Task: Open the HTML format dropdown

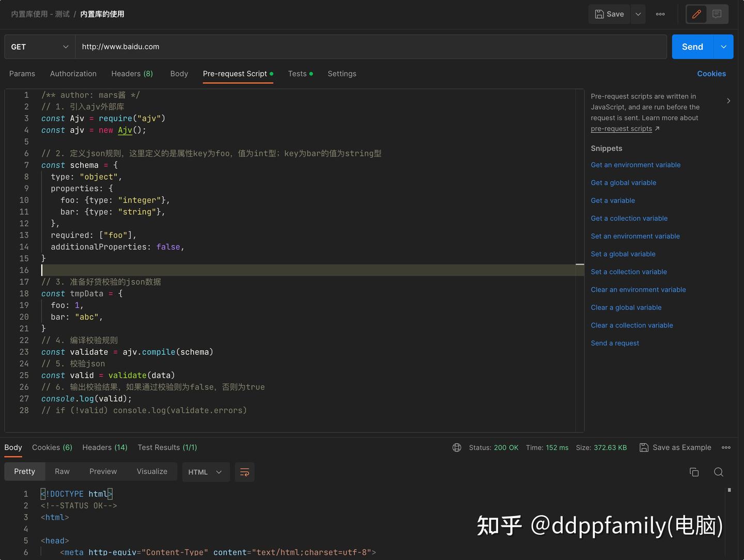Action: [205, 472]
